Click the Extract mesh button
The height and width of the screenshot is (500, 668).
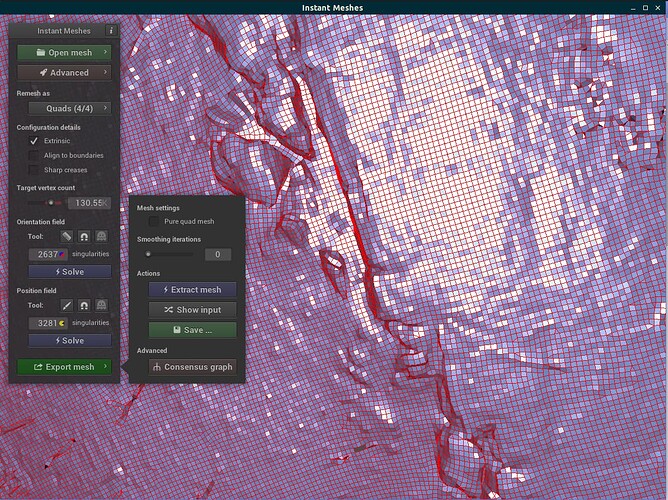pos(193,290)
